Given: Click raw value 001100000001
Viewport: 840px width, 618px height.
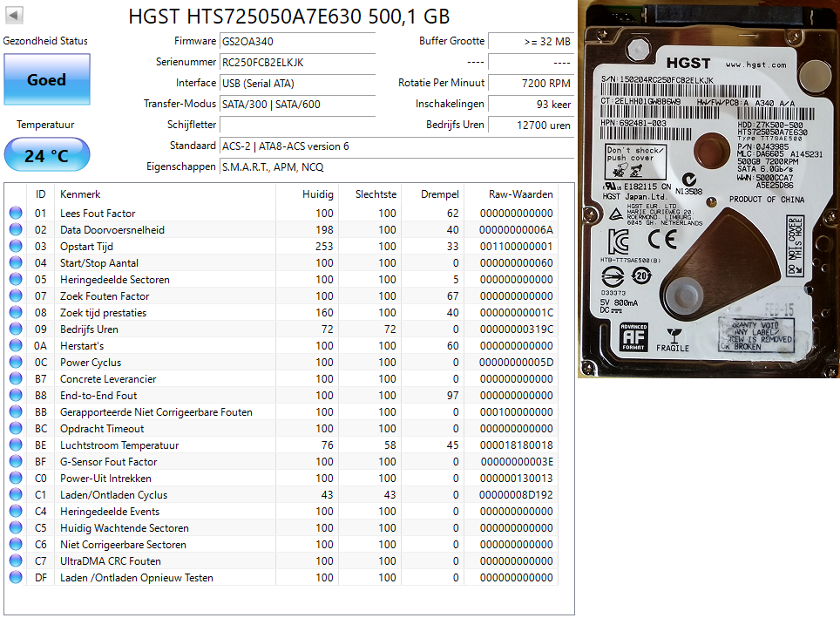Looking at the screenshot, I should [x=517, y=247].
